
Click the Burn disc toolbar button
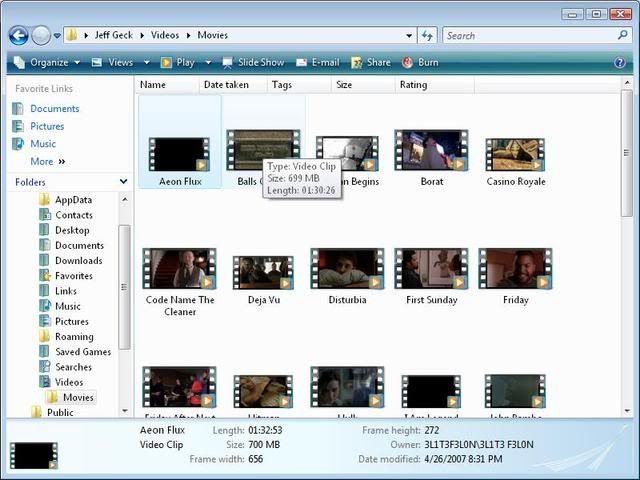click(420, 62)
